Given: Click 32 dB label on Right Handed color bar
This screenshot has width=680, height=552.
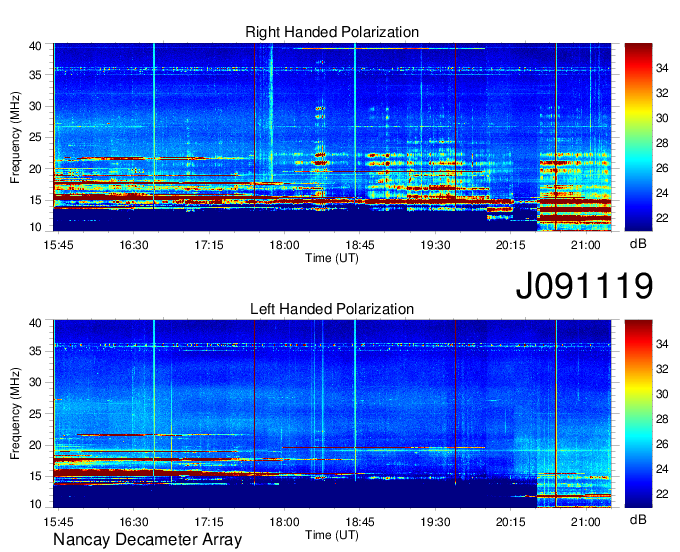Looking at the screenshot, I should click(x=662, y=93).
